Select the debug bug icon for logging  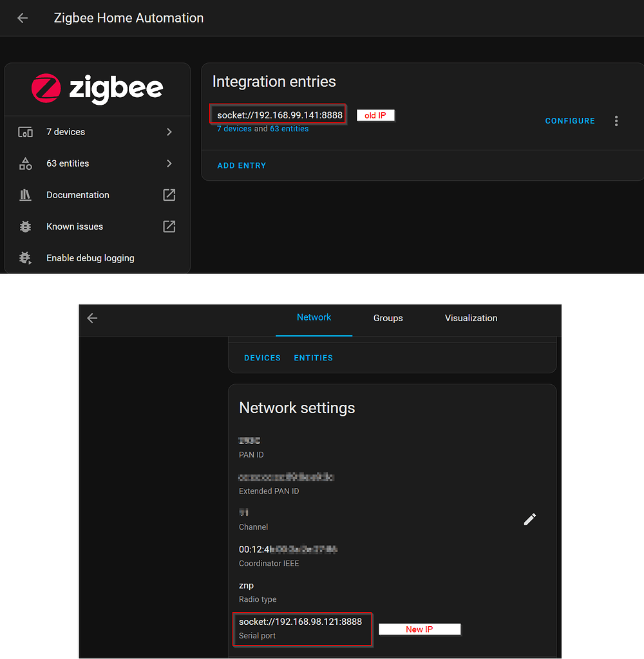(24, 258)
